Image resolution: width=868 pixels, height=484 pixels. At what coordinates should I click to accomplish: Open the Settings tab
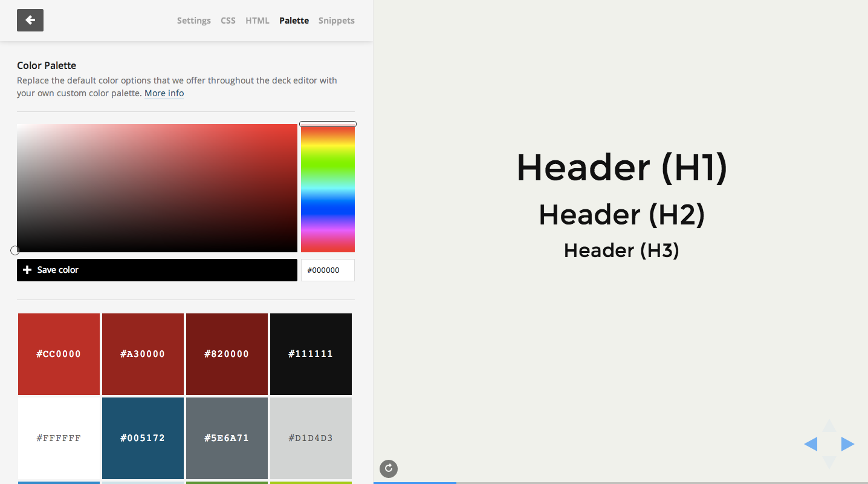tap(194, 21)
